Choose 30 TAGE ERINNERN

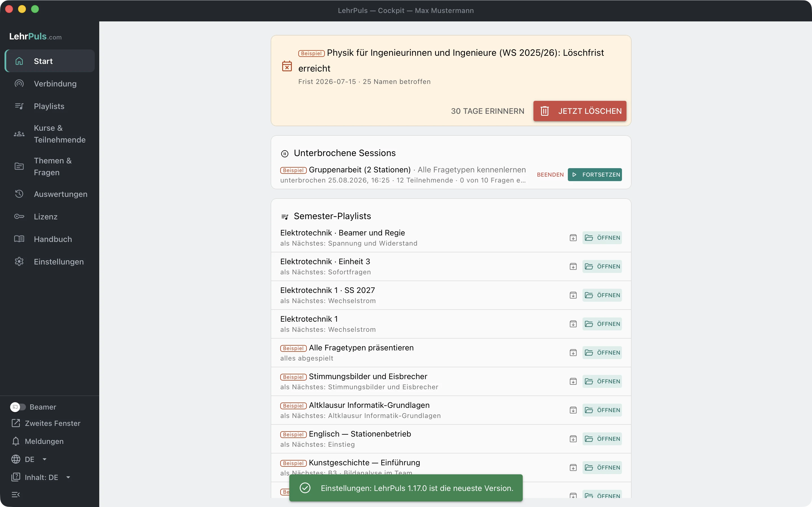click(x=487, y=111)
